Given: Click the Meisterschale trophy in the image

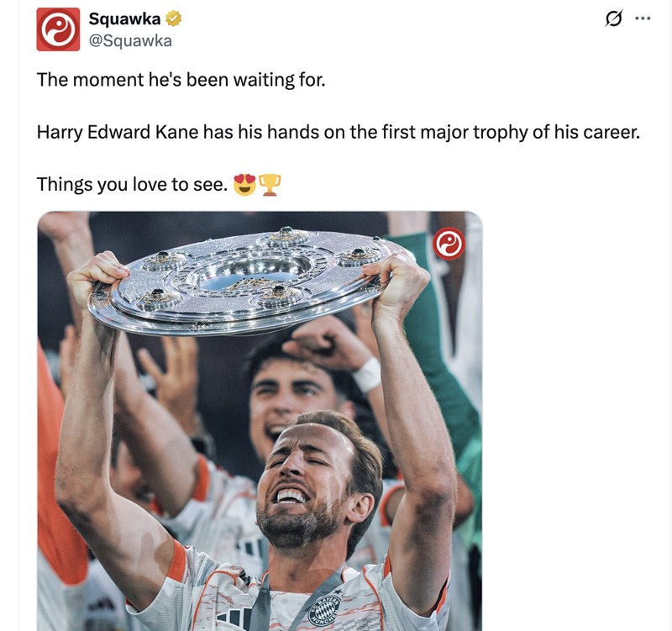Looking at the screenshot, I should tap(252, 277).
